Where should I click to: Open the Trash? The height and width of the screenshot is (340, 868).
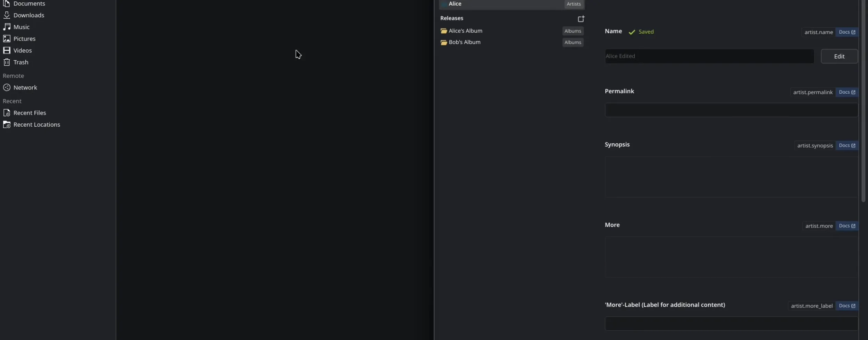20,62
